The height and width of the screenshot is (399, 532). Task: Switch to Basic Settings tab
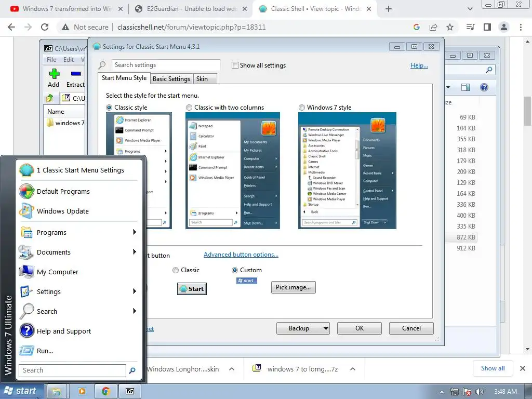tap(171, 79)
